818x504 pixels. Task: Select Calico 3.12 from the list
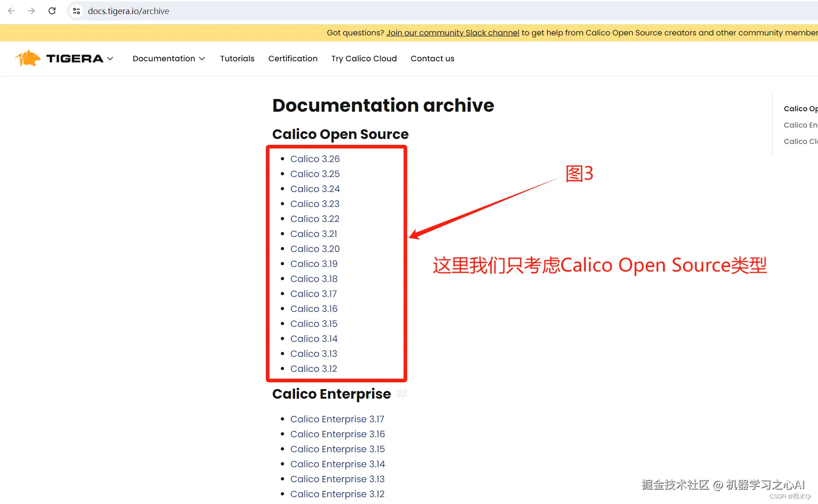[314, 369]
